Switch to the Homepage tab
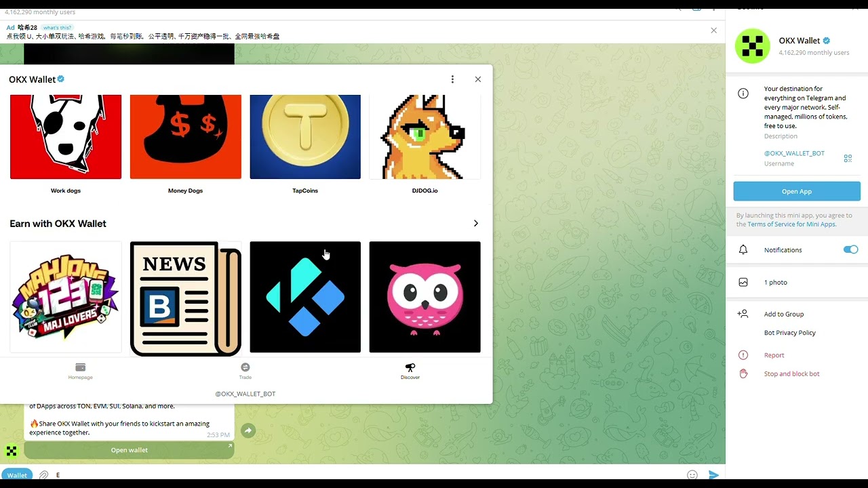 coord(81,371)
